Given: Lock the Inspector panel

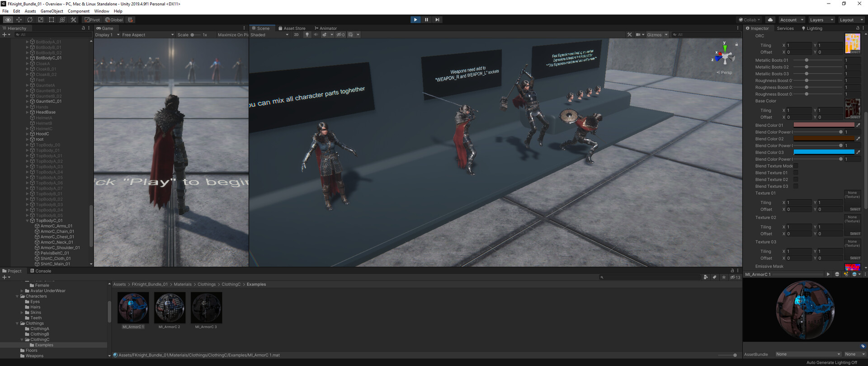Looking at the screenshot, I should [x=858, y=28].
